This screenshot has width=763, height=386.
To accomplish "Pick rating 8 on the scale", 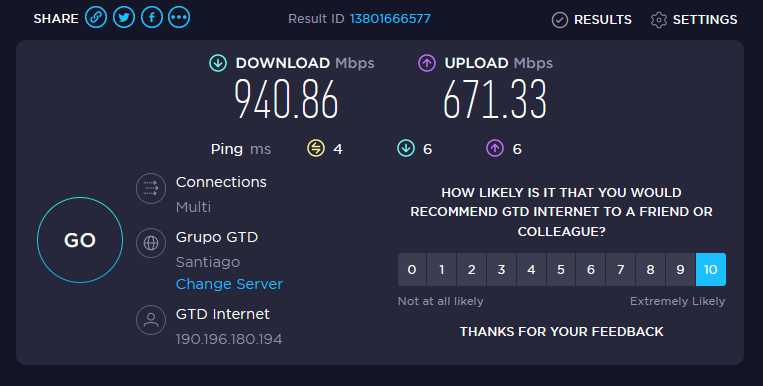I will (650, 269).
